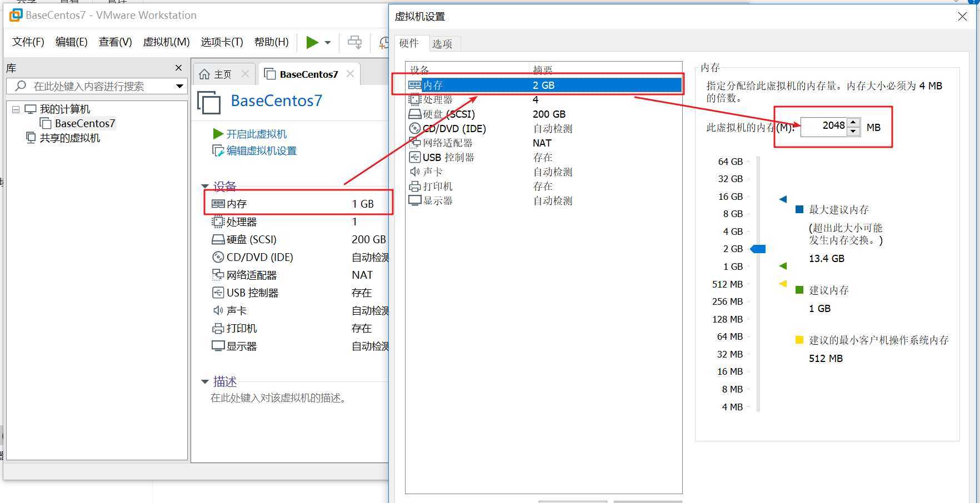This screenshot has width=980, height=503.
Task: Open the 选项卡(T) menu
Action: 222,42
